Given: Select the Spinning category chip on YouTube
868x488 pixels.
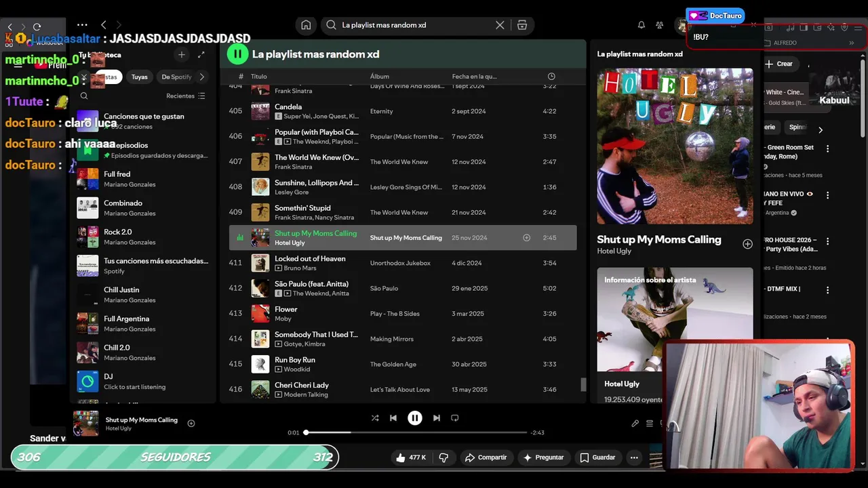Looking at the screenshot, I should coord(797,127).
